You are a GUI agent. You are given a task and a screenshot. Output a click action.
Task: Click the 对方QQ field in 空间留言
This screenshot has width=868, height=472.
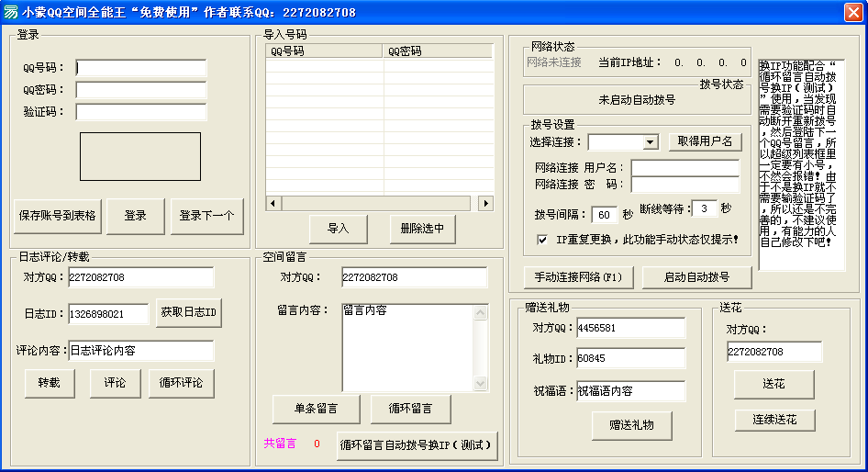[414, 277]
